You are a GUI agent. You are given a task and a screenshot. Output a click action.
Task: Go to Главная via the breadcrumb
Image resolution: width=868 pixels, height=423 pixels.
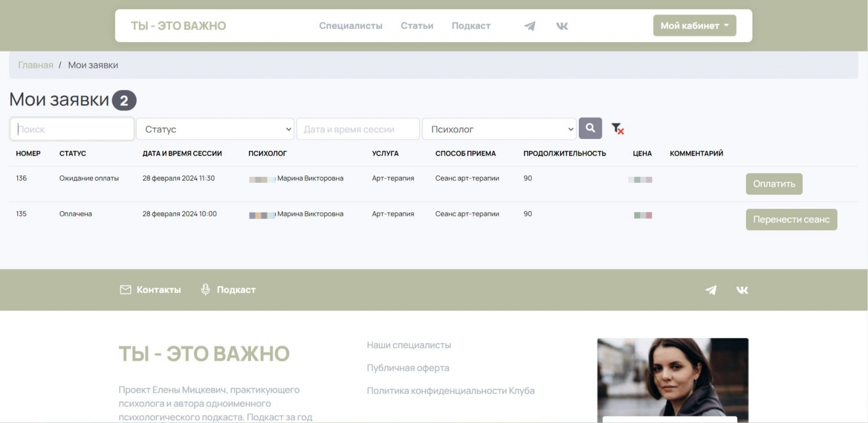(x=36, y=65)
